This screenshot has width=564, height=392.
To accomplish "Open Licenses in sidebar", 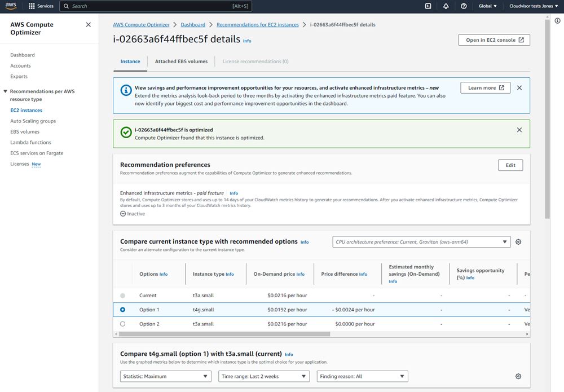I will [19, 164].
